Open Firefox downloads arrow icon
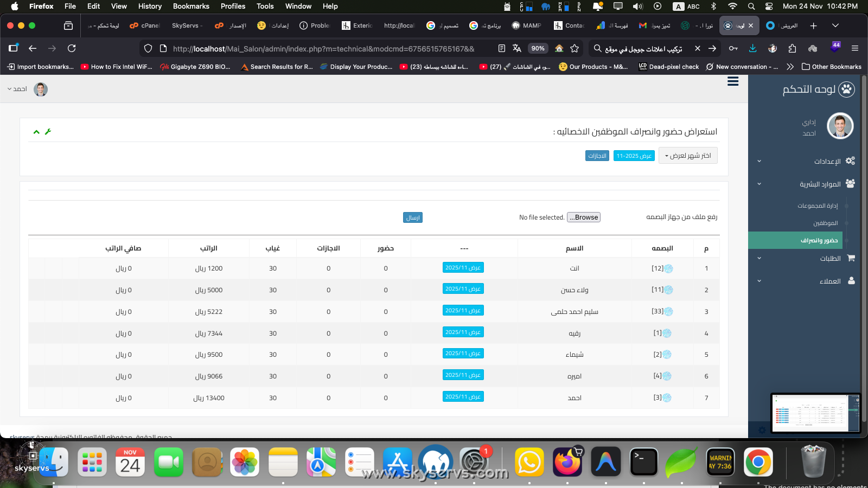The width and height of the screenshot is (868, 488). click(x=753, y=48)
